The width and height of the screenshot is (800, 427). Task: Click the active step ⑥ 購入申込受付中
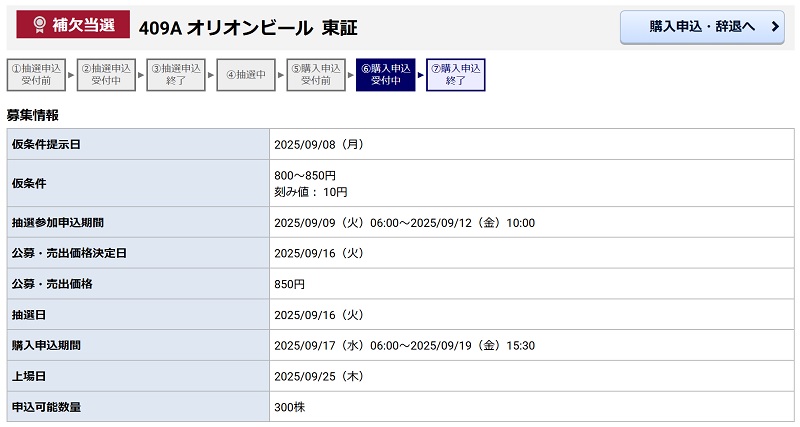tap(386, 76)
